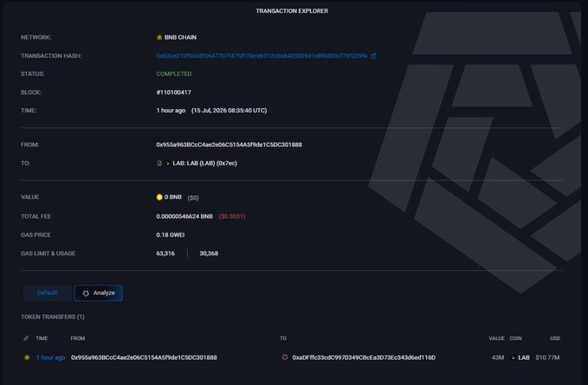The image size is (588, 385).
Task: Click the block number #110100417
Action: (x=173, y=92)
